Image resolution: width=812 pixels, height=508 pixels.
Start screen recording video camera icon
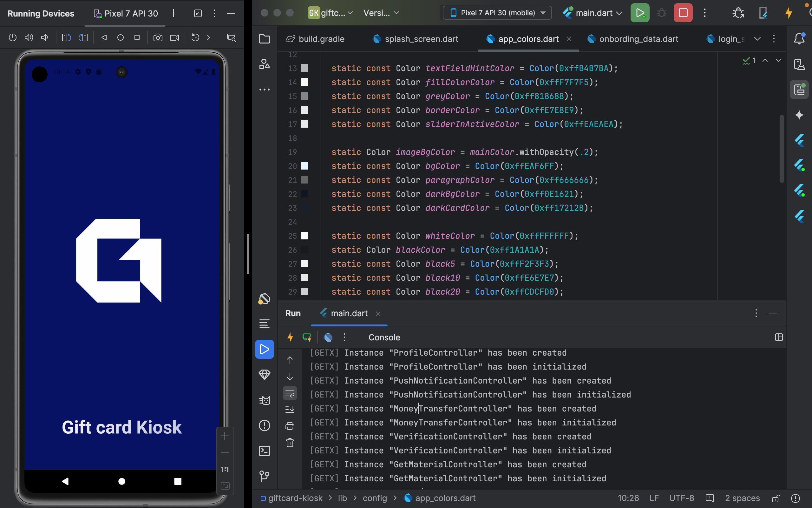pyautogui.click(x=174, y=38)
